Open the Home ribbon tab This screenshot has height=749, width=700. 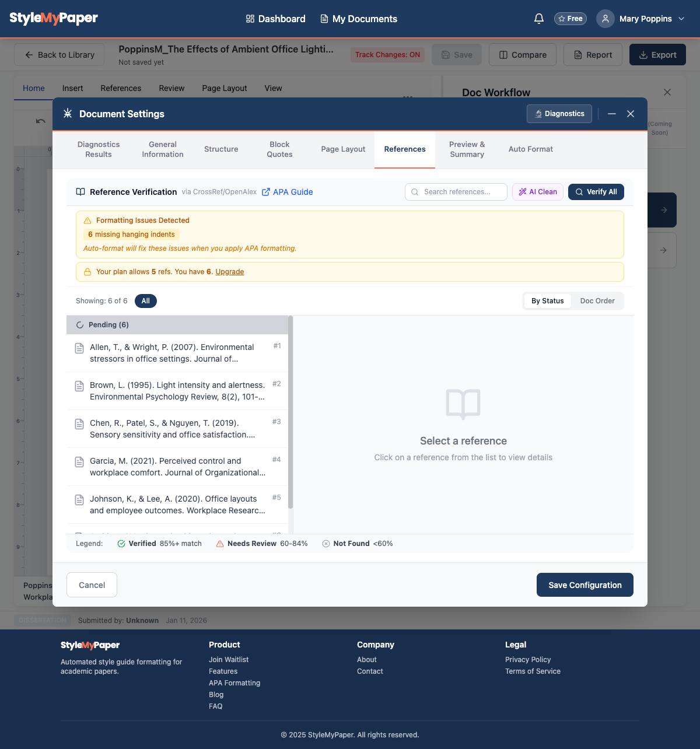(34, 88)
